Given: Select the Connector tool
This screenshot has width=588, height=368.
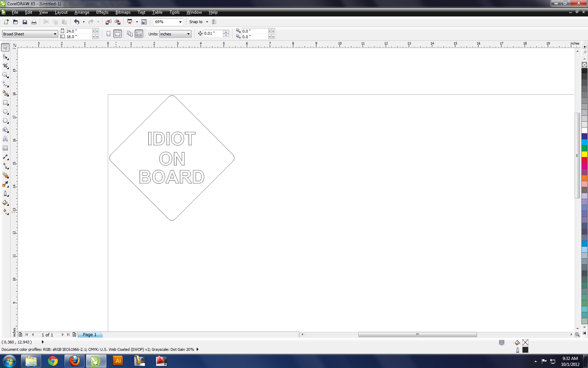Looking at the screenshot, I should pos(5,166).
